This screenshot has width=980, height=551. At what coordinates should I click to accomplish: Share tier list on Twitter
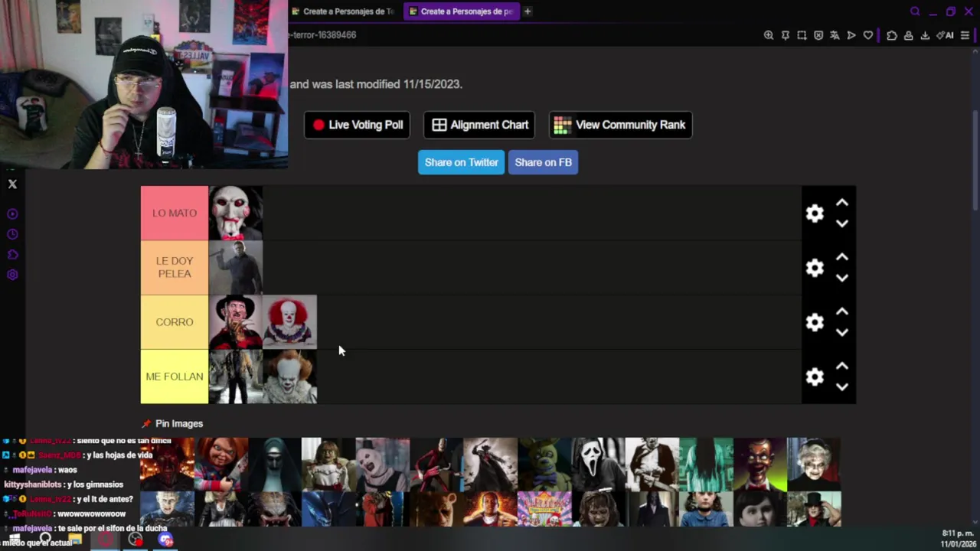[x=461, y=162]
